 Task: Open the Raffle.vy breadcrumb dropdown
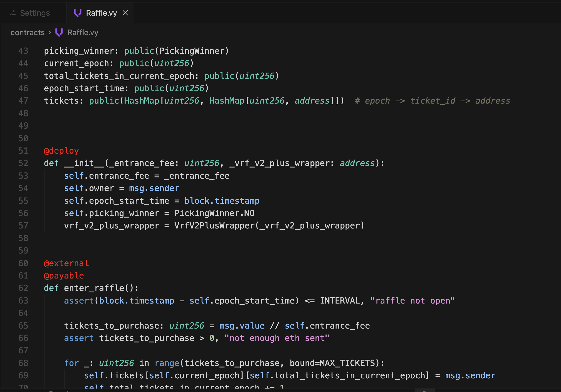click(83, 32)
